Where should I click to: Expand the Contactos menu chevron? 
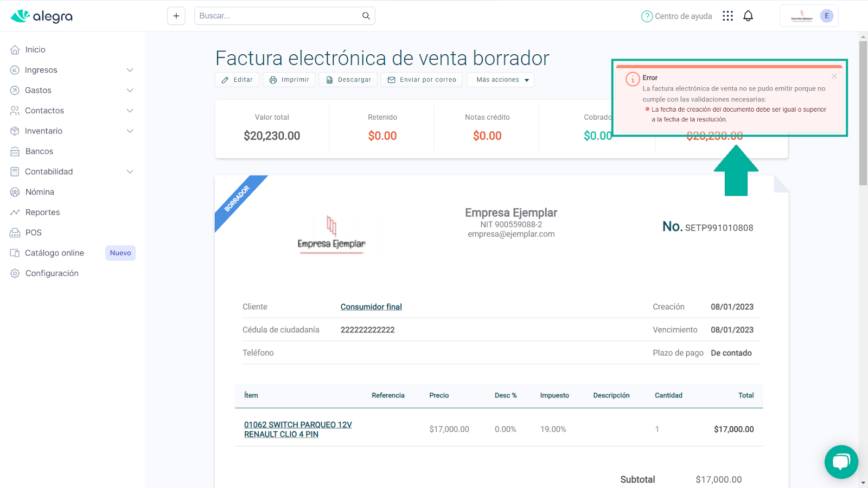click(x=130, y=111)
